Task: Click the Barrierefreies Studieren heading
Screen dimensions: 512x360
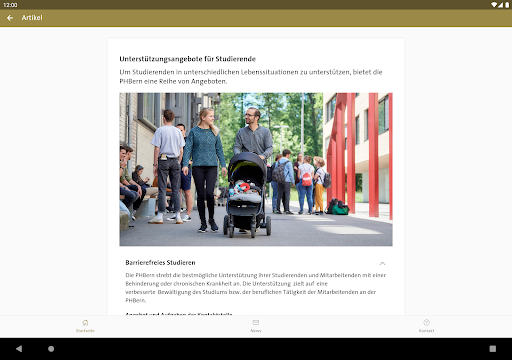Action: click(x=160, y=263)
